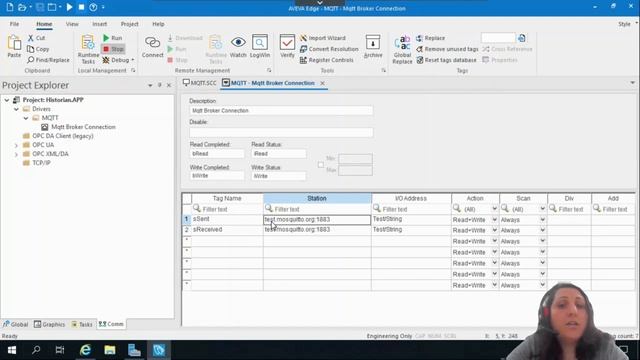Click the taskbar search icon
640x360 pixels.
pyautogui.click(x=36, y=350)
